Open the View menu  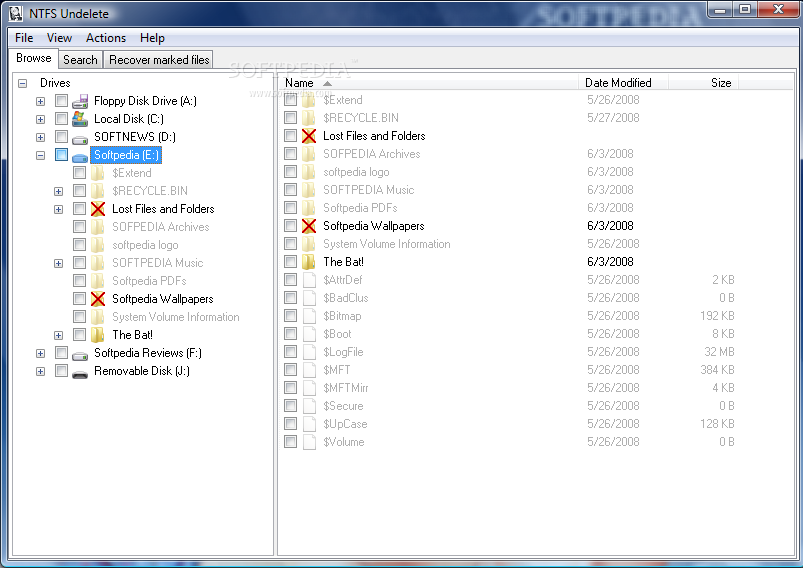point(59,38)
